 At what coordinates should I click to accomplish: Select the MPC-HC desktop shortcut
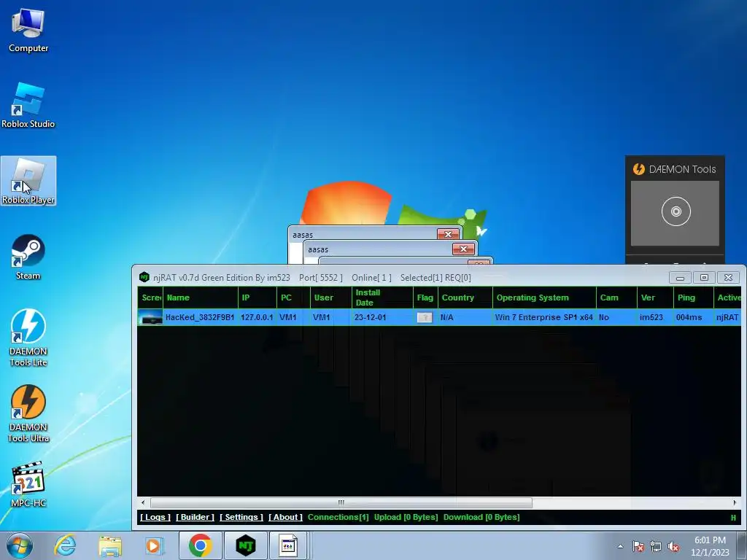tap(28, 484)
